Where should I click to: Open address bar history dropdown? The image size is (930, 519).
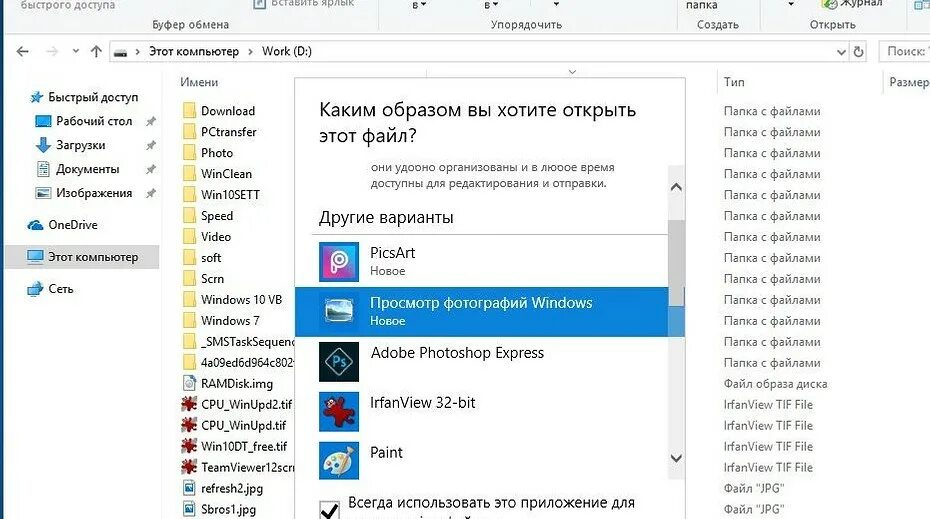841,52
